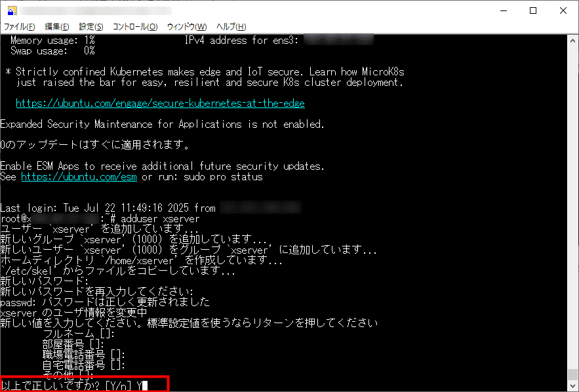Click 'sudo pro status' text
The width and height of the screenshot is (579, 392).
223,177
